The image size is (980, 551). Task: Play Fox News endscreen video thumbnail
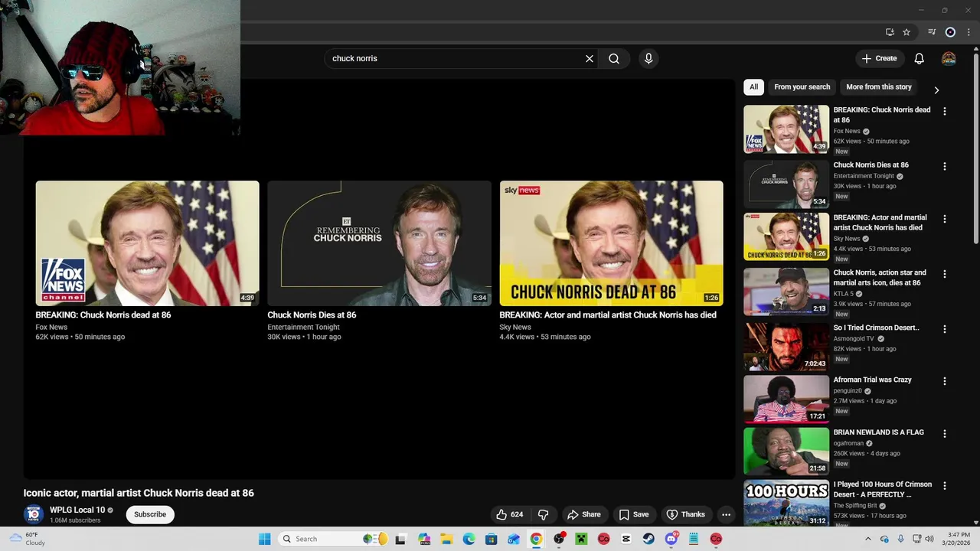point(147,243)
